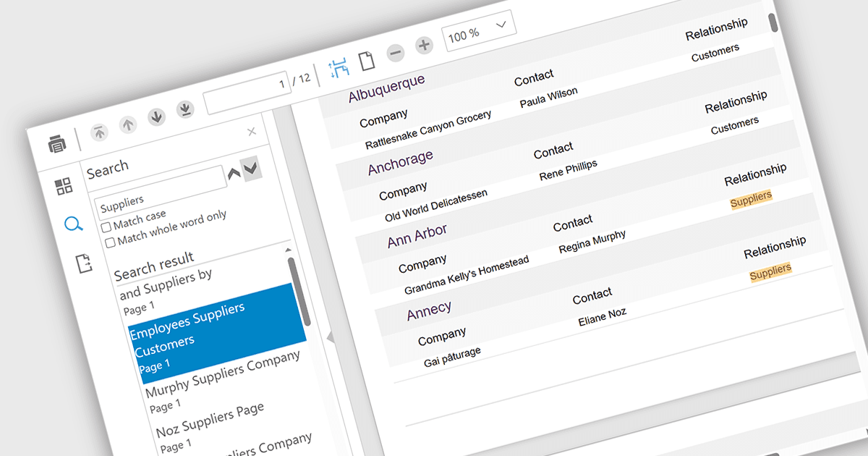Go to last page arrow

(x=186, y=109)
